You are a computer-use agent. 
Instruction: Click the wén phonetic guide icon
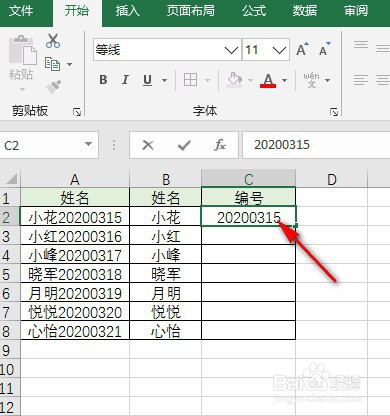pyautogui.click(x=311, y=80)
